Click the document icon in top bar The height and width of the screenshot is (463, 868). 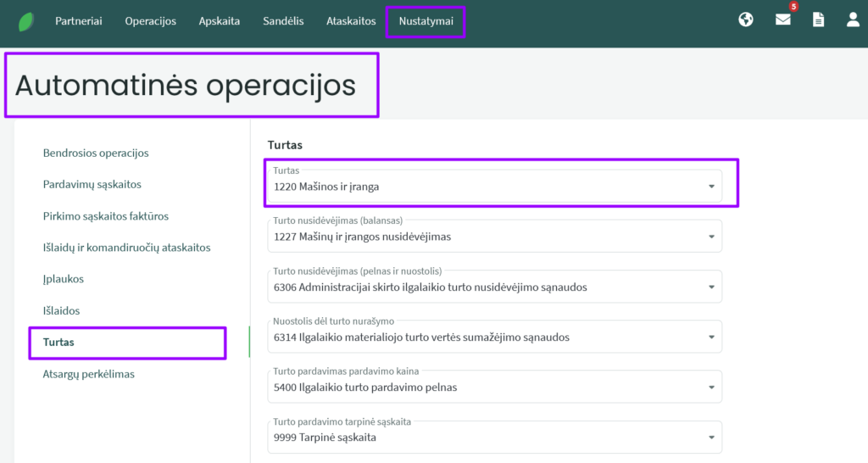pyautogui.click(x=818, y=20)
